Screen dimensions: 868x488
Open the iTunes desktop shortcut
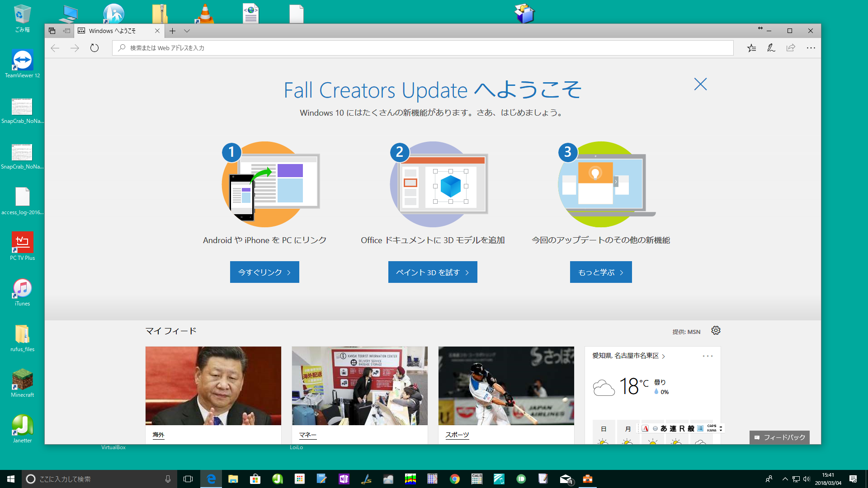(x=22, y=292)
